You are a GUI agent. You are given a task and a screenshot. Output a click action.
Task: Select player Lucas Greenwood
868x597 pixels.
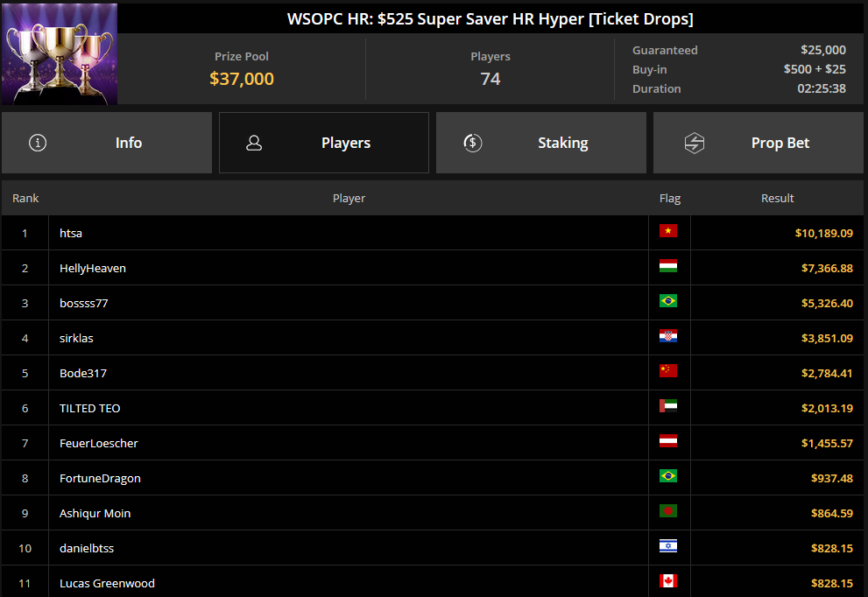[107, 583]
